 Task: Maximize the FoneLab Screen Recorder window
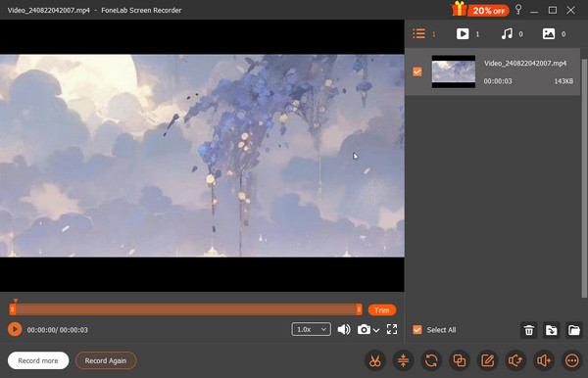pyautogui.click(x=553, y=10)
